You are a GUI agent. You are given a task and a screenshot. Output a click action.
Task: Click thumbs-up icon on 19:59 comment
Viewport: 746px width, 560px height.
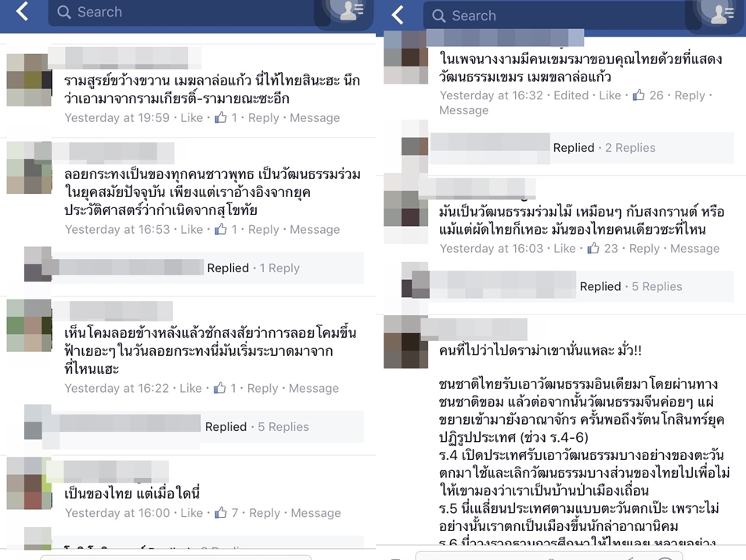click(220, 117)
